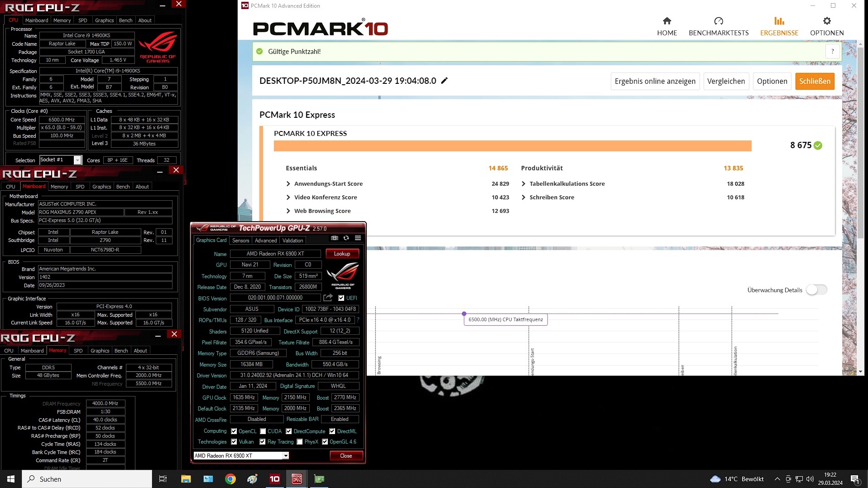Viewport: 868px width, 488px height.
Task: Open GPU-Z hamburger menu icon
Action: (x=358, y=238)
